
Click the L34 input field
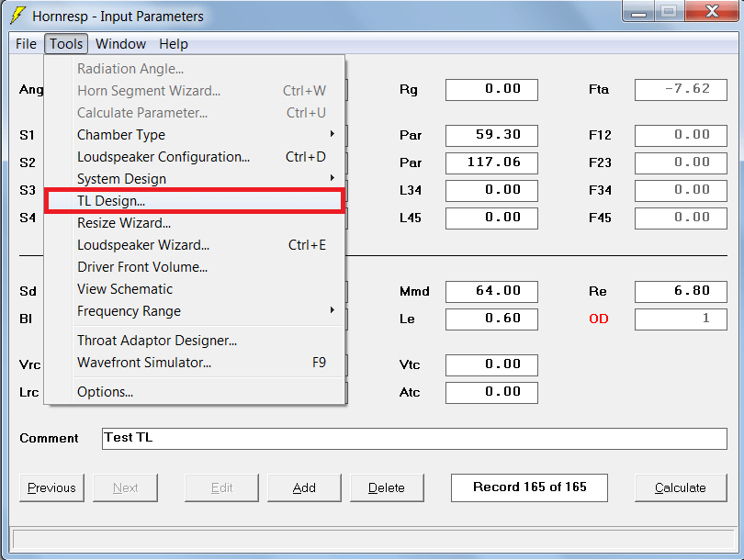(491, 191)
